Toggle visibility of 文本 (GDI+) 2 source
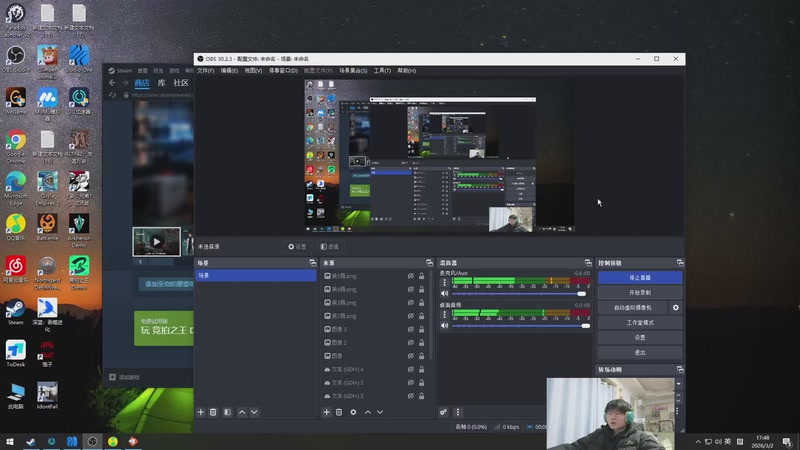800x450 pixels. click(411, 383)
